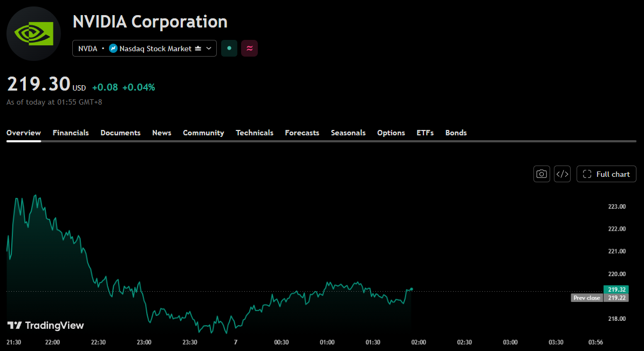Click the 219.30 price value

(x=39, y=84)
